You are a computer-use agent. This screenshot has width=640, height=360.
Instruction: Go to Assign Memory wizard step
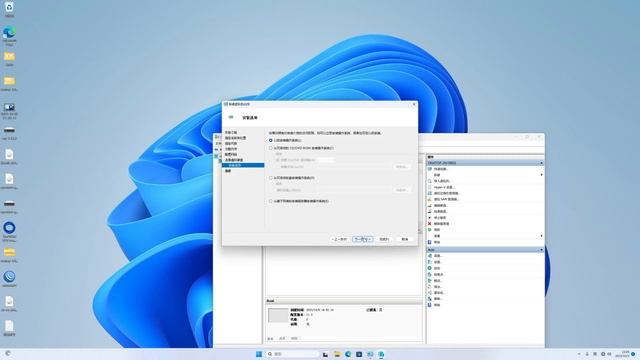pos(231,149)
